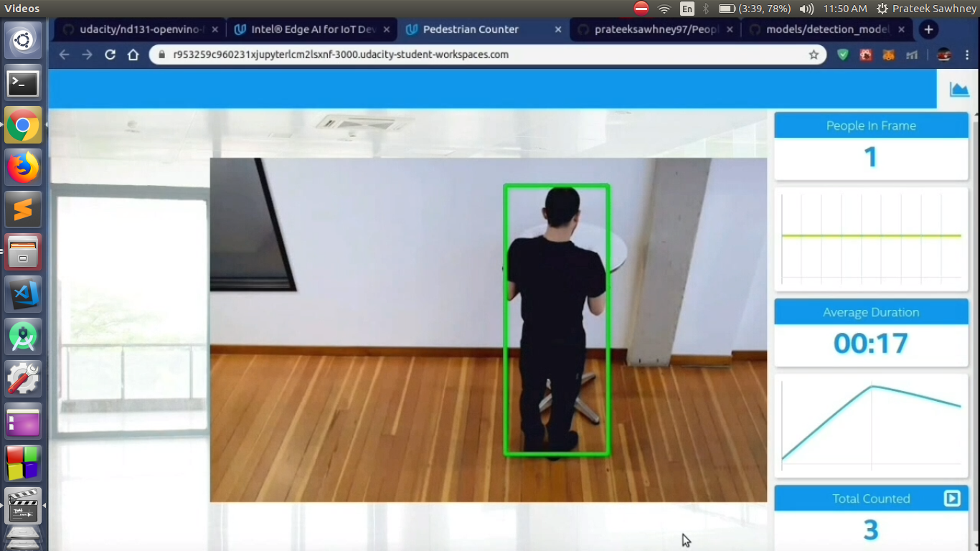The height and width of the screenshot is (551, 980).
Task: Bookmark this page with the star
Action: pos(814,55)
